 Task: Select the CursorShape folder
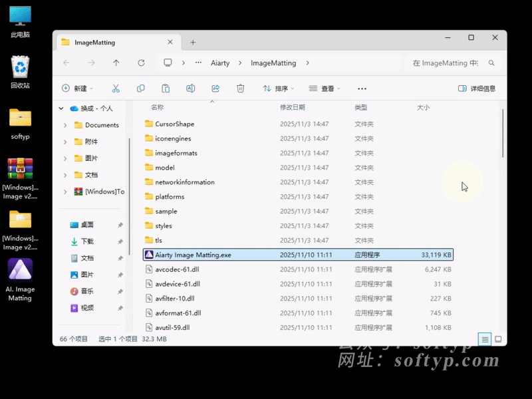click(x=297, y=124)
